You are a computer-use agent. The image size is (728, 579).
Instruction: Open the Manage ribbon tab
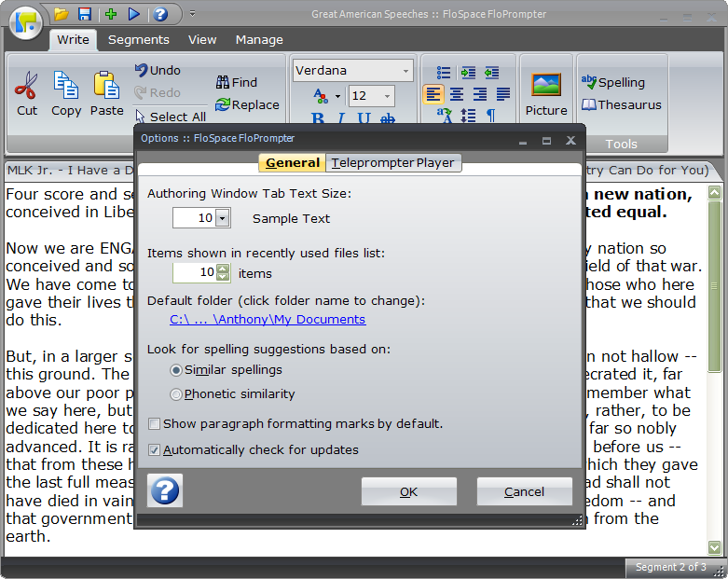click(259, 40)
